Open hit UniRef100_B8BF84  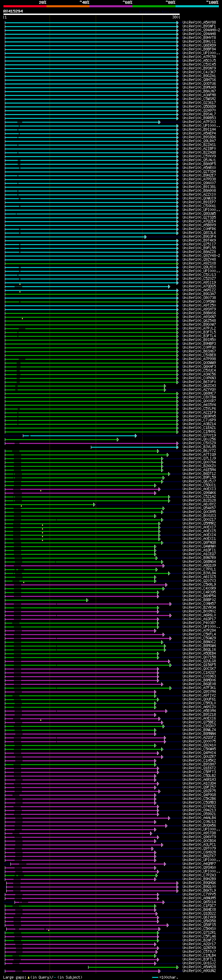click(x=199, y=49)
